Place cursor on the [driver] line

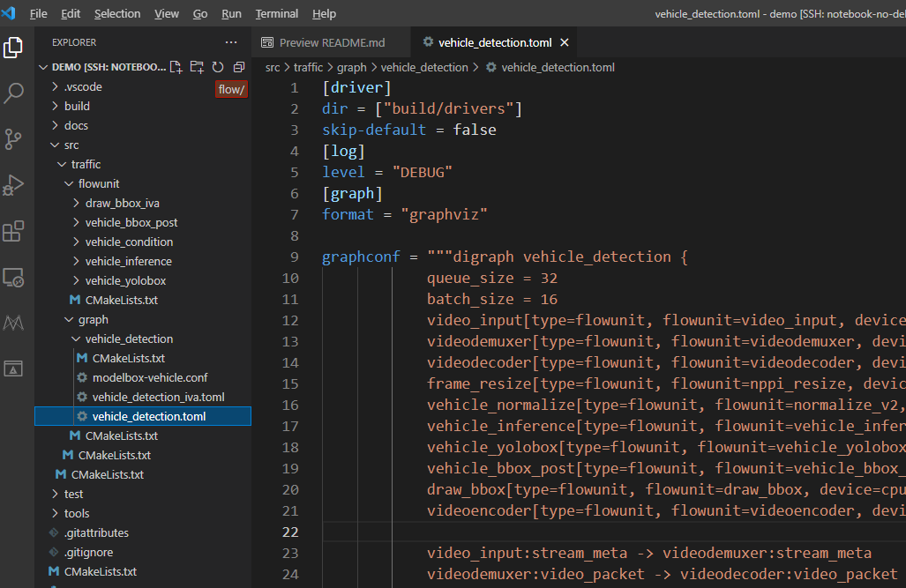tap(356, 88)
